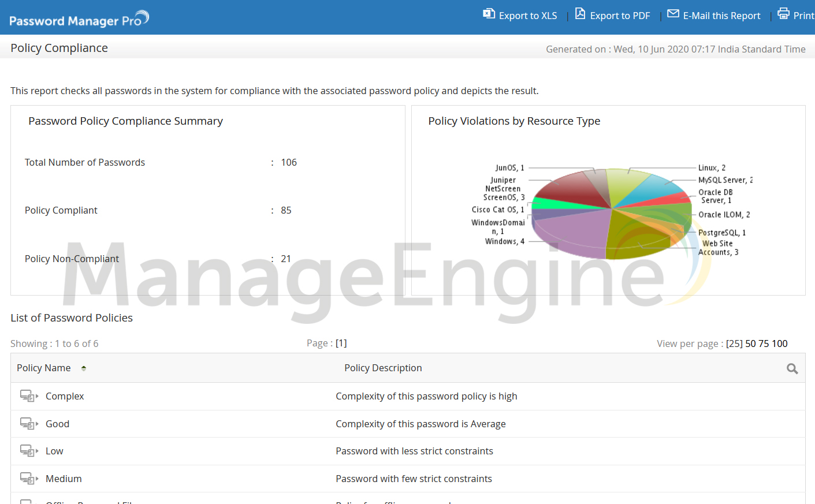This screenshot has width=815, height=504.
Task: Export report to PDF link
Action: [620, 16]
